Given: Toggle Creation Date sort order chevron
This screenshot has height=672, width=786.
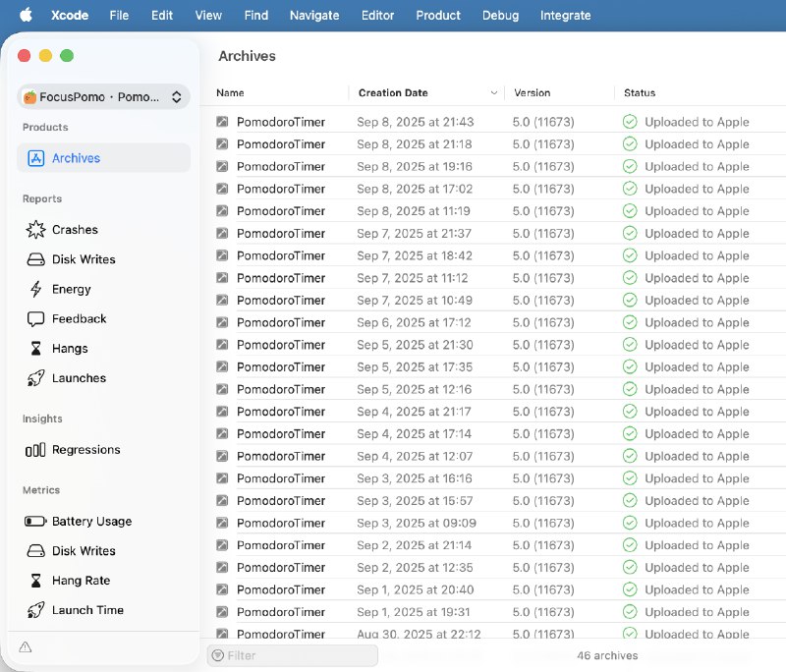Looking at the screenshot, I should point(493,93).
